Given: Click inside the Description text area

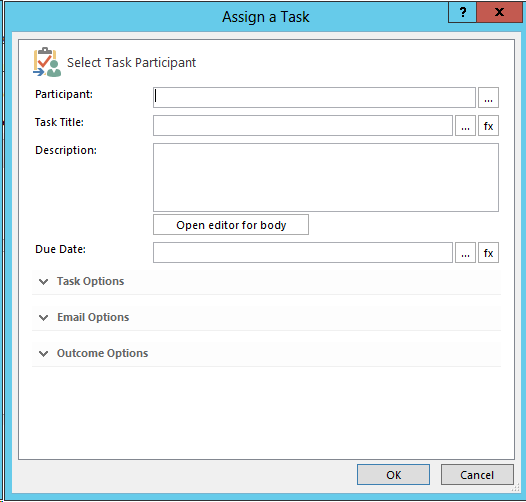Looking at the screenshot, I should pyautogui.click(x=326, y=178).
